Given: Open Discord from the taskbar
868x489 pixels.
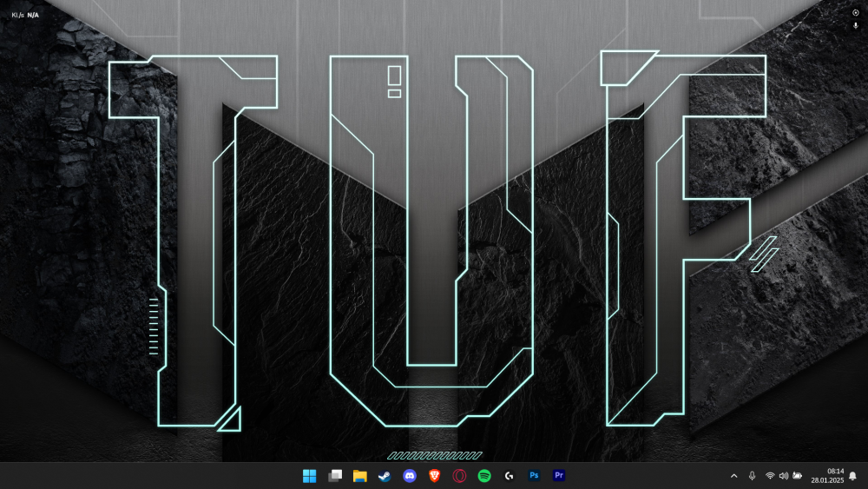Looking at the screenshot, I should pyautogui.click(x=410, y=476).
